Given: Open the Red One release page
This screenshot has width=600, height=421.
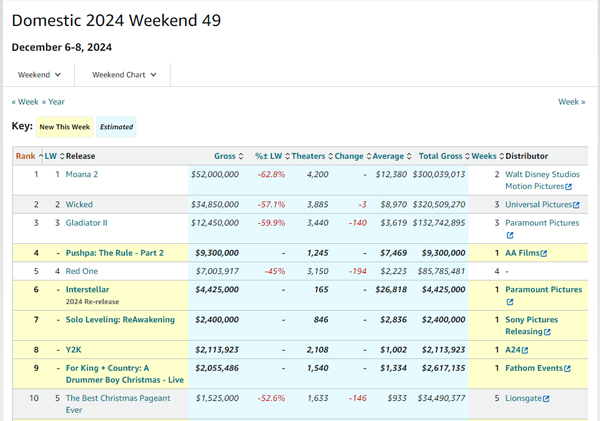Looking at the screenshot, I should click(82, 271).
